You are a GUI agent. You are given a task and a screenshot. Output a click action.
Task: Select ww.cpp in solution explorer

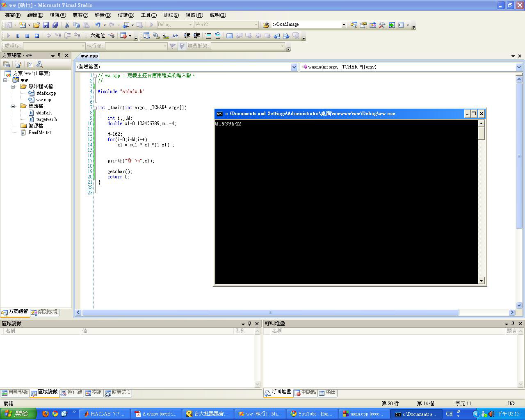coord(43,100)
